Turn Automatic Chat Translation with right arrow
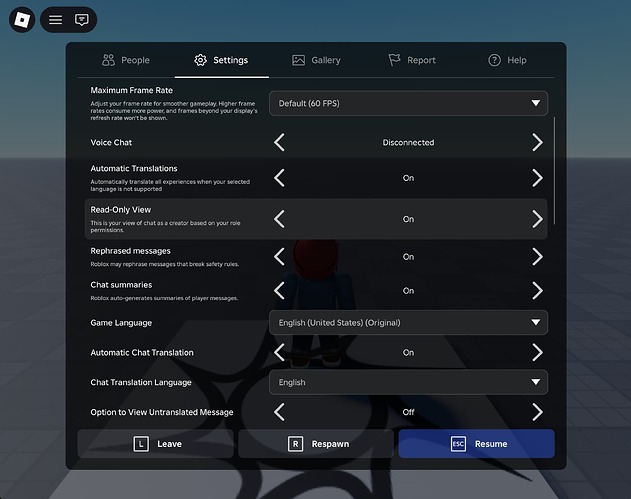The image size is (631, 499). click(537, 353)
